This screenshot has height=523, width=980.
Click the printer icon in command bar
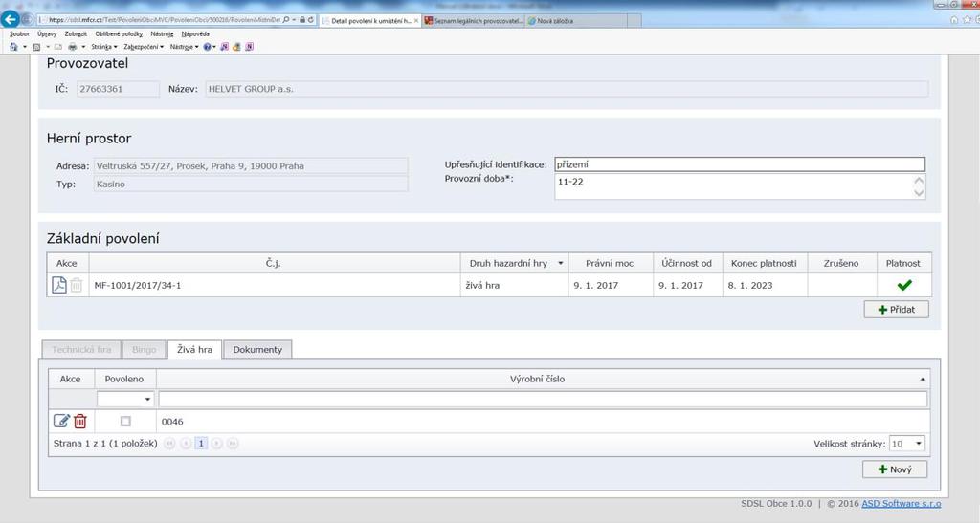click(x=73, y=47)
